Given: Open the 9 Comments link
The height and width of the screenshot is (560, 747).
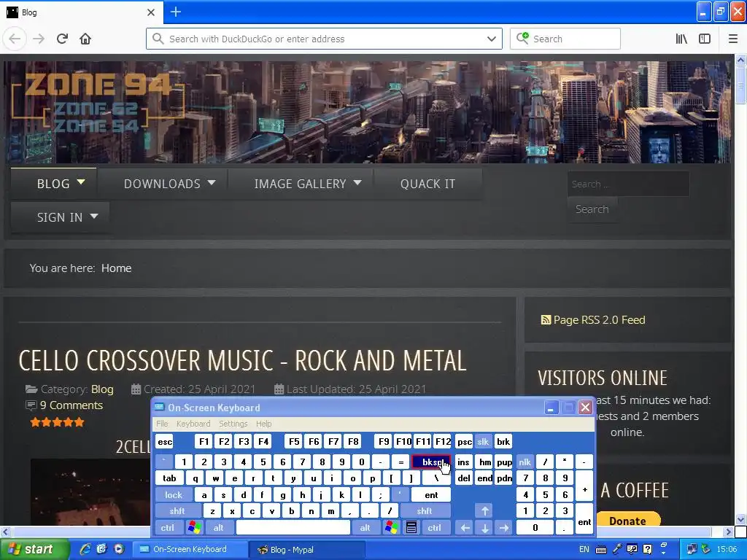Looking at the screenshot, I should [71, 405].
